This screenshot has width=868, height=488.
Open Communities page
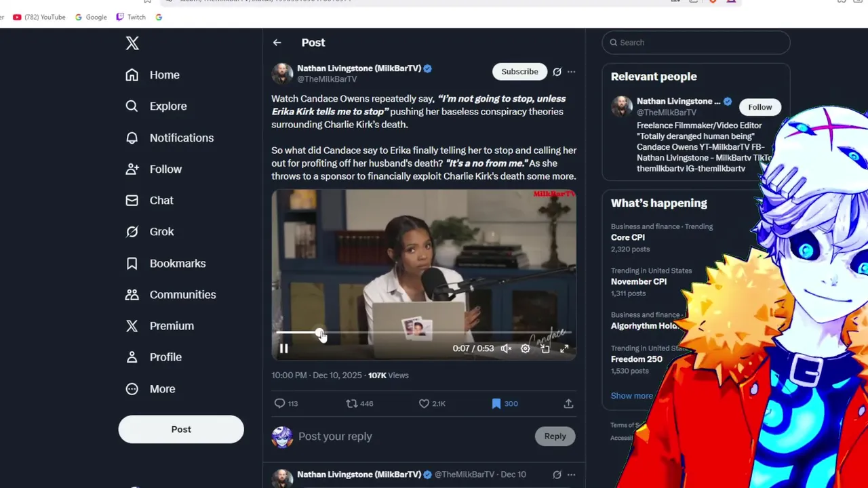coord(171,294)
